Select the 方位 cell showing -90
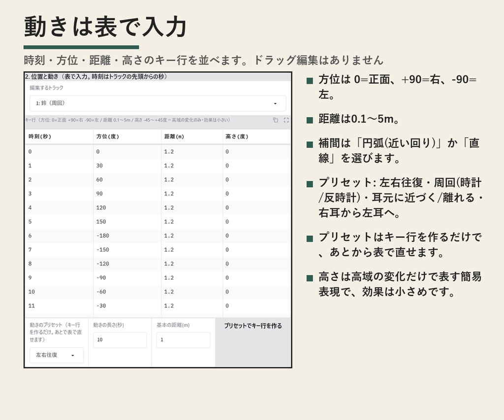The image size is (504, 420). coord(127,278)
